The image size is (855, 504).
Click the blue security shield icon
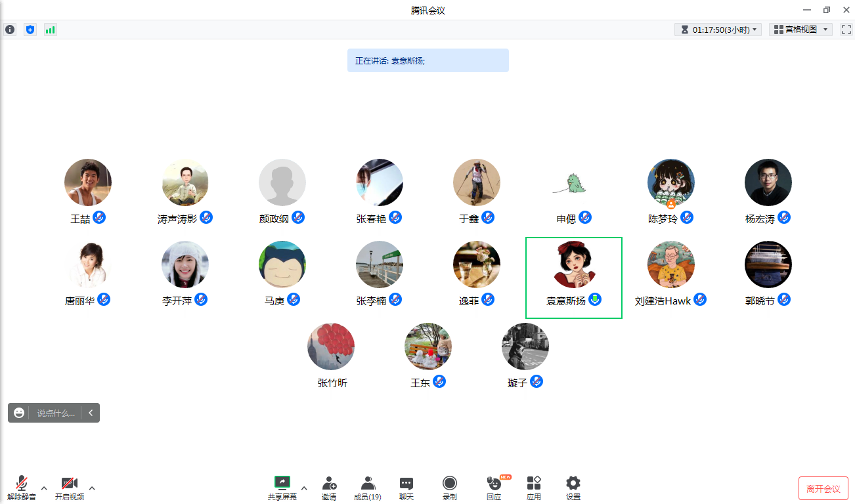point(30,30)
